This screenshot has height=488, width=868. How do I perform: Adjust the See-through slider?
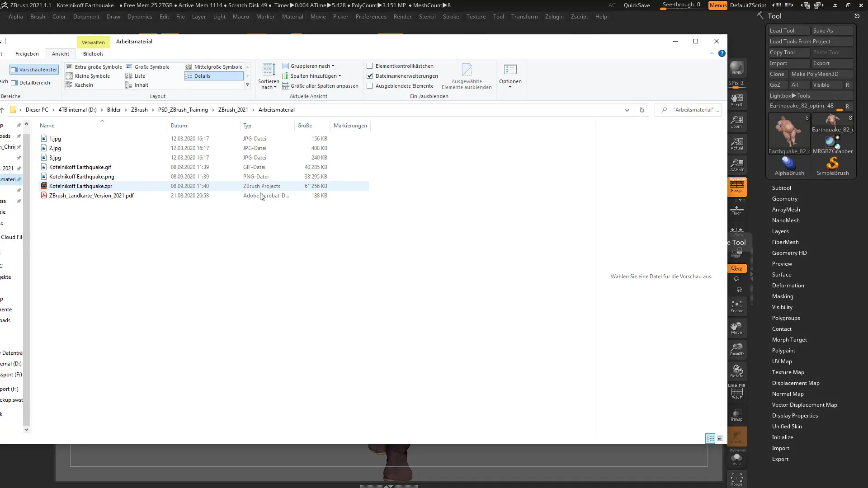[x=681, y=5]
